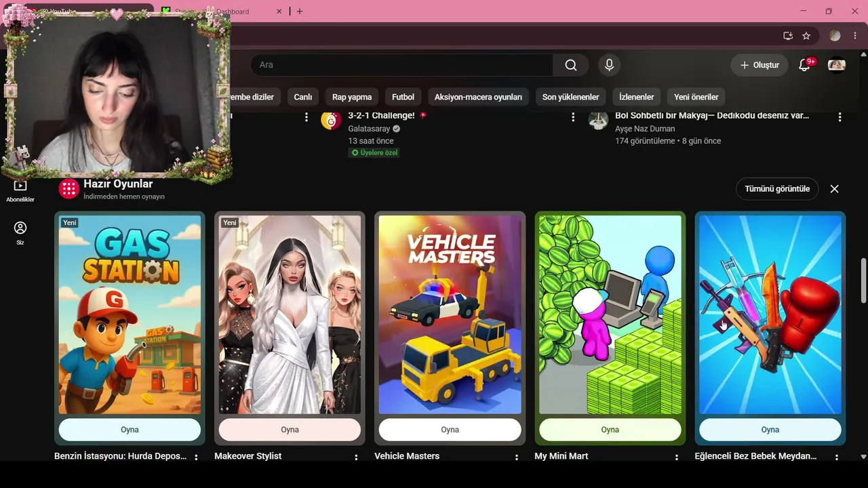Select the Aksiyon-macera oyunları filter chip

[478, 97]
